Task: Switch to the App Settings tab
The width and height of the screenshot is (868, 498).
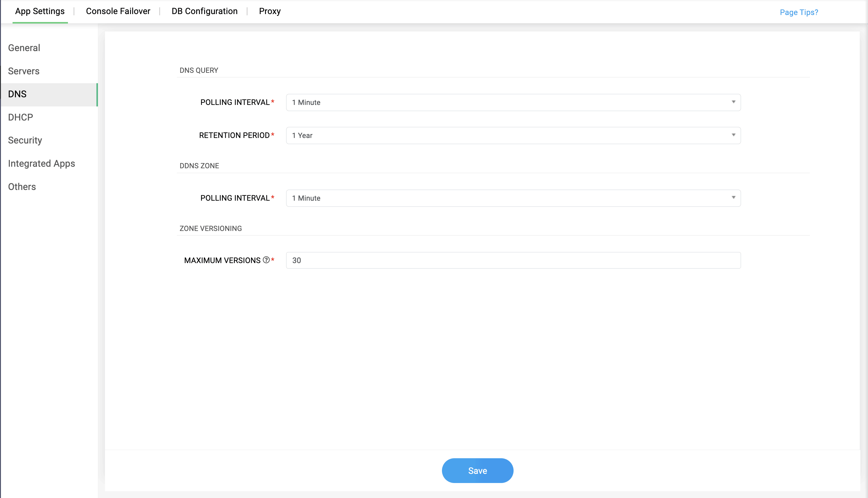Action: pyautogui.click(x=40, y=11)
